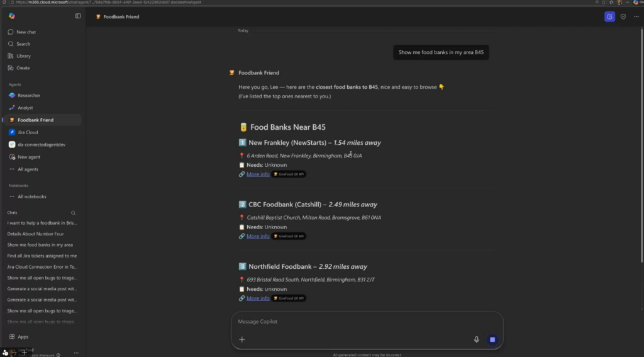Click the browser profile avatar
The height and width of the screenshot is (357, 644).
(x=619, y=2)
